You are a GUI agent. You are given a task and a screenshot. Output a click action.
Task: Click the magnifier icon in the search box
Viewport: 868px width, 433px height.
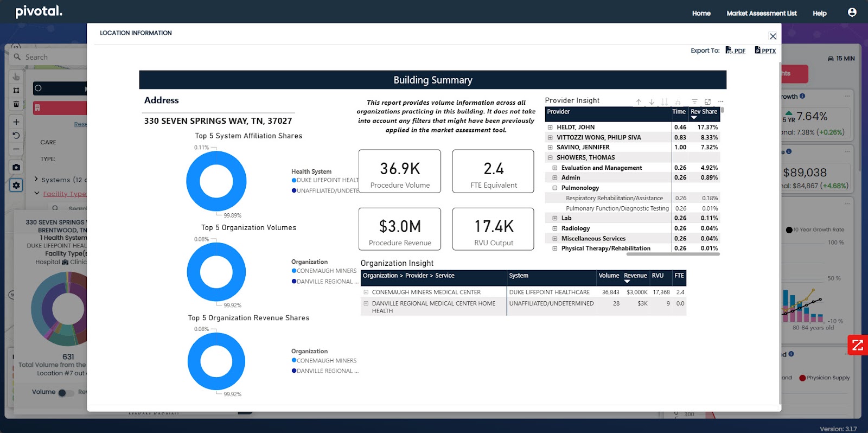point(17,56)
